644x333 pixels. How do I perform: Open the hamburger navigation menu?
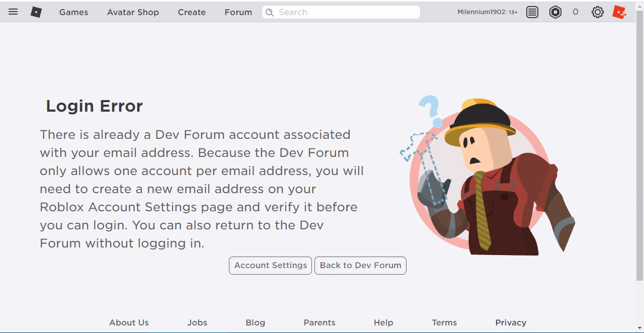(13, 12)
